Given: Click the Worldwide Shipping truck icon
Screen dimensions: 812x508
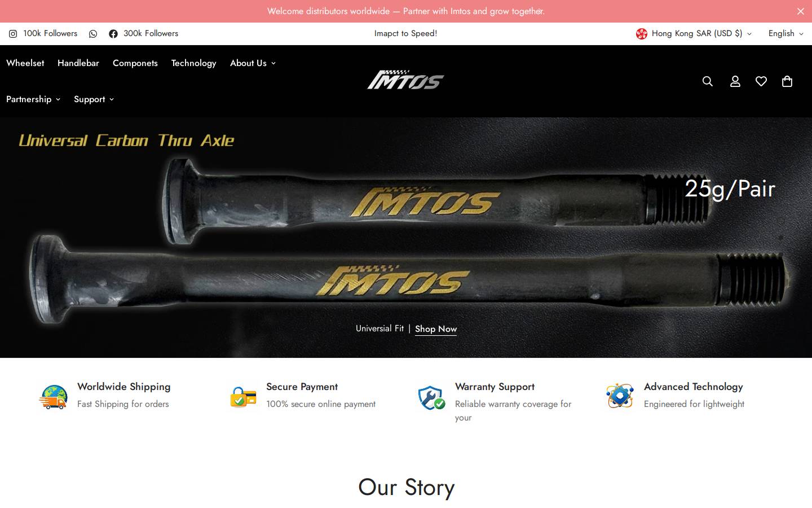Looking at the screenshot, I should click(x=54, y=397).
